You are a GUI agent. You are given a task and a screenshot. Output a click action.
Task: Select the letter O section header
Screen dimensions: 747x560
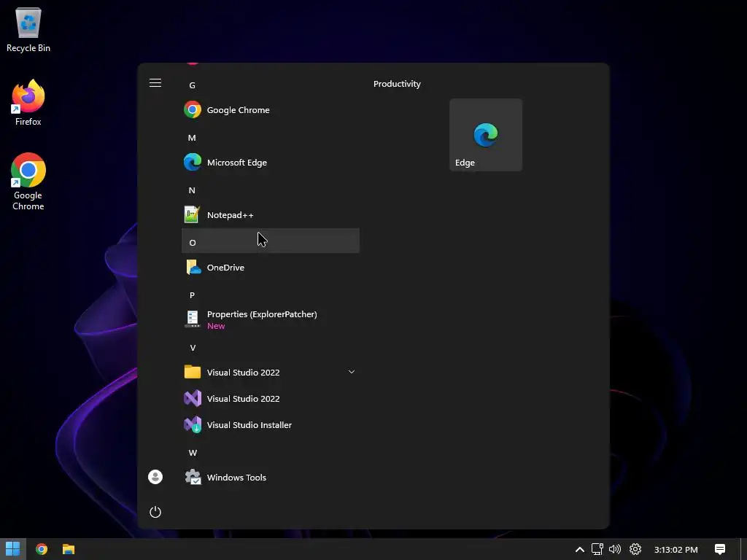coord(271,241)
